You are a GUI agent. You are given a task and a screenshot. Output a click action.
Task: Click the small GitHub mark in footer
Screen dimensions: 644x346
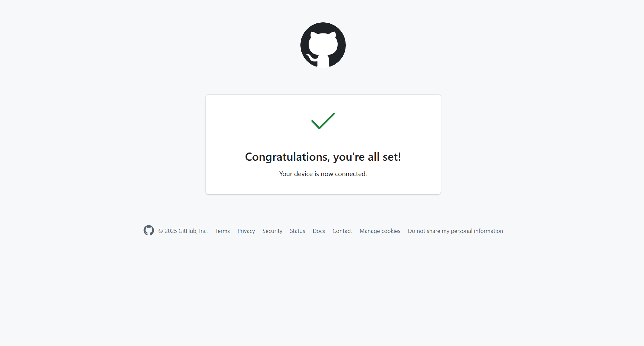pos(149,230)
